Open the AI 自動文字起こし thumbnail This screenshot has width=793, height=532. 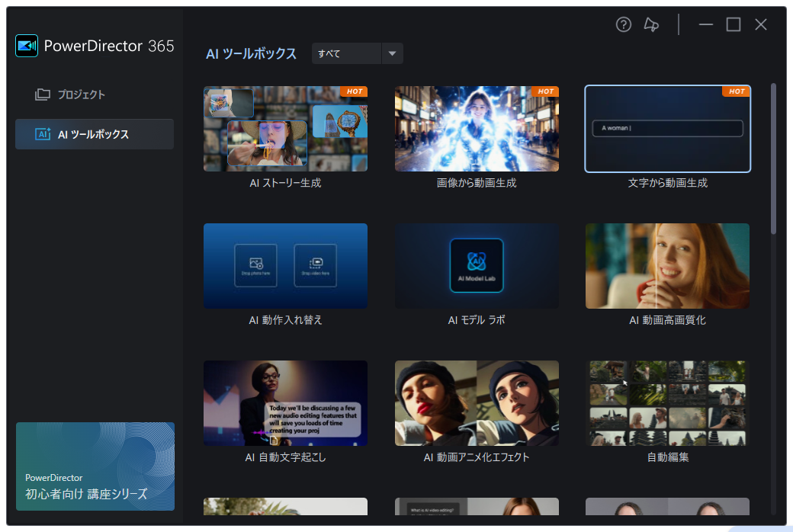tap(285, 403)
